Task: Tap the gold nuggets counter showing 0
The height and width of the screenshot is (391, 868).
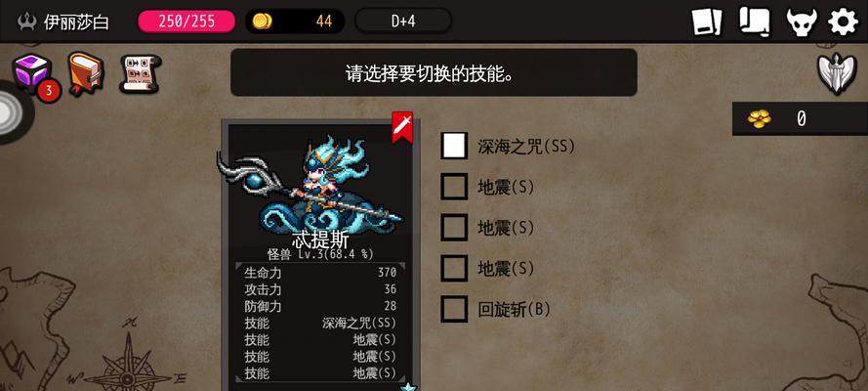Action: (800, 118)
